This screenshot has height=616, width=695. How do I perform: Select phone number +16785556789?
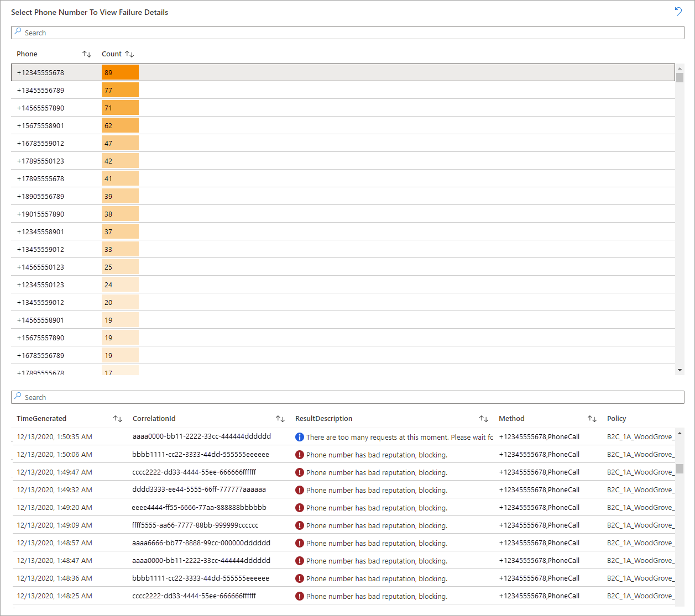(x=40, y=355)
